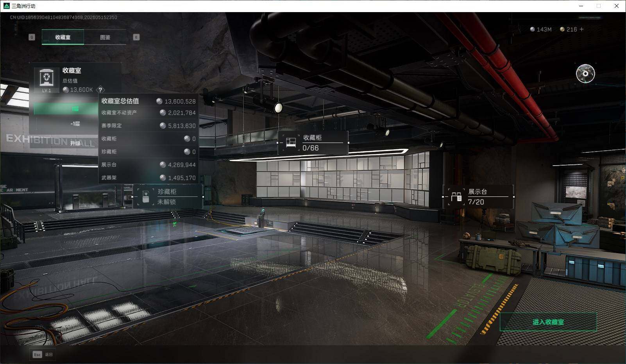626x364 pixels.
Task: Click the 13,600K valuation value
Action: pos(81,90)
